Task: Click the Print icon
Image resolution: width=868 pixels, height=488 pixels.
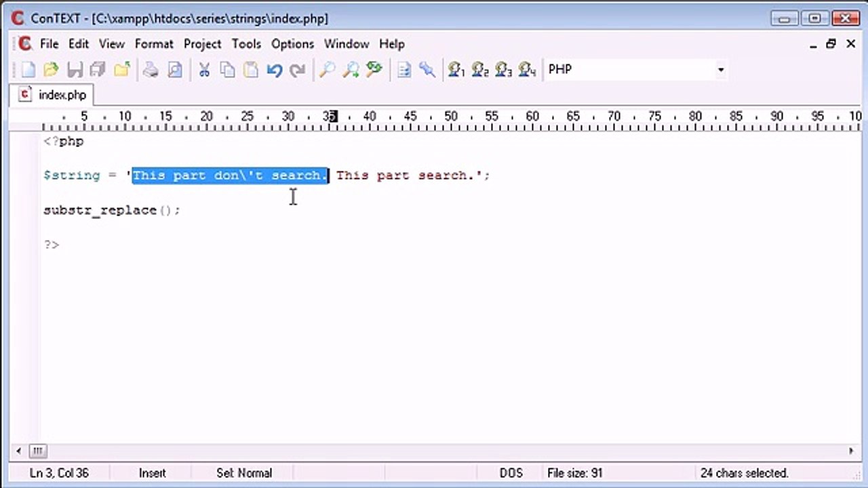Action: [x=151, y=69]
